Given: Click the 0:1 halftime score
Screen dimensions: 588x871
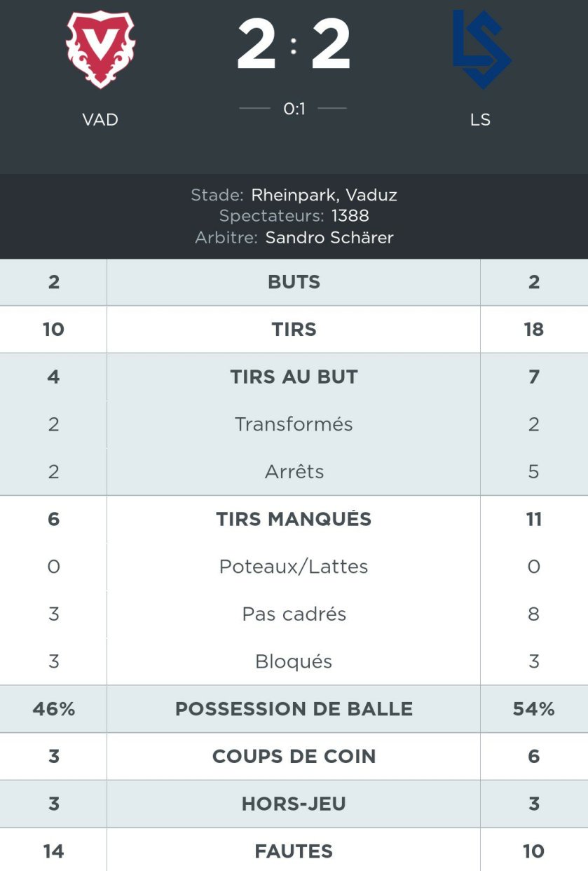Looking at the screenshot, I should (x=294, y=109).
